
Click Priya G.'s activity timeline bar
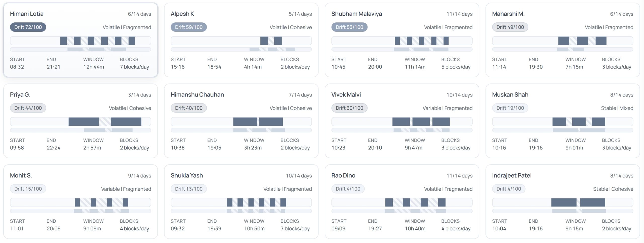(80, 122)
